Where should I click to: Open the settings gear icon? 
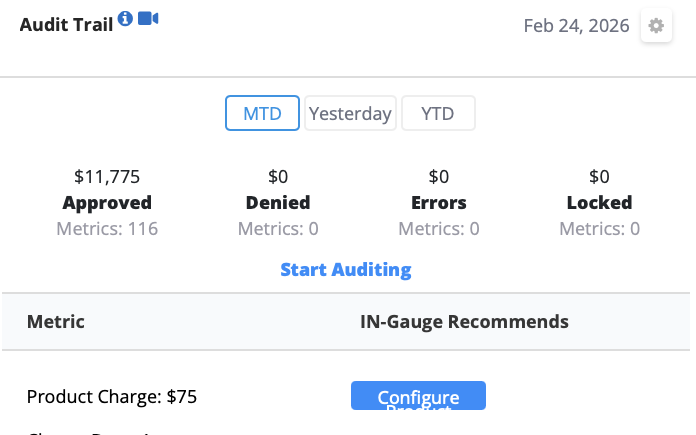click(x=656, y=26)
